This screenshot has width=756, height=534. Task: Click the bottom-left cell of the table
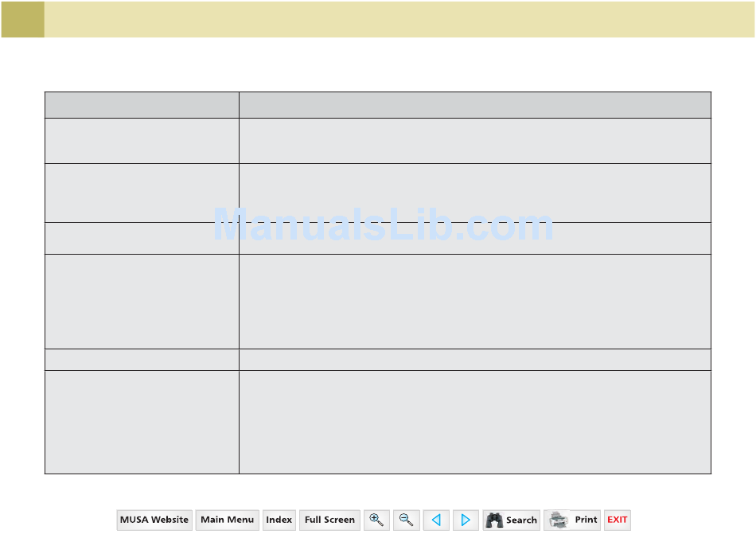(x=142, y=422)
